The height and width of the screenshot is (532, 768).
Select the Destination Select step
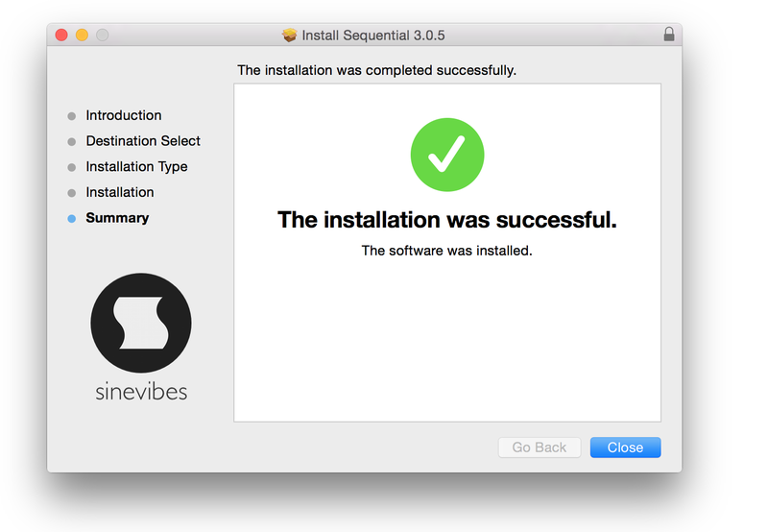pyautogui.click(x=143, y=141)
